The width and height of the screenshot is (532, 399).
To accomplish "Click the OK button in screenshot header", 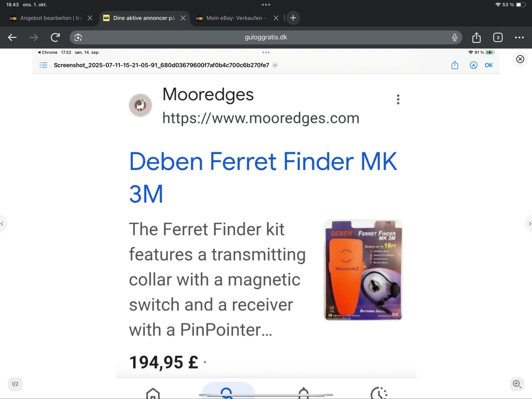I will point(488,65).
